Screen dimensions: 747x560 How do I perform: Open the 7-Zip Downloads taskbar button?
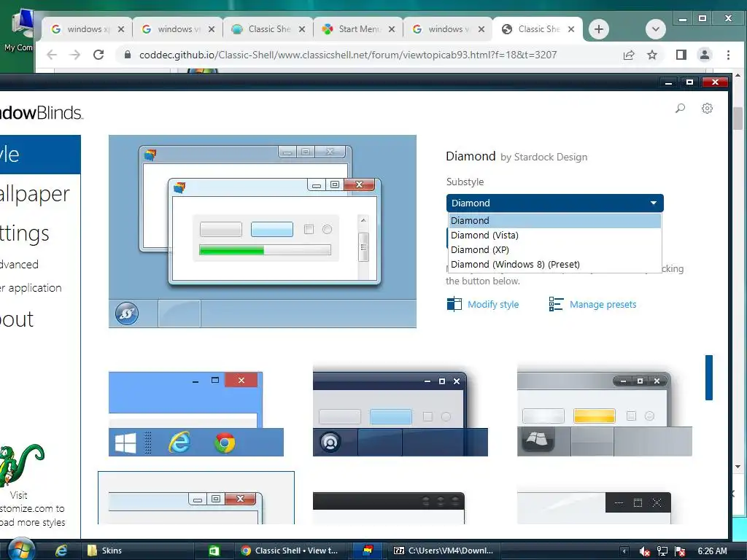tap(443, 551)
